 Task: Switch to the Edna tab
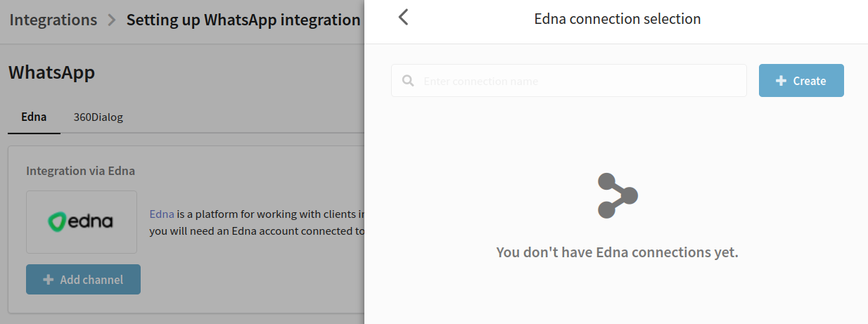[x=34, y=117]
